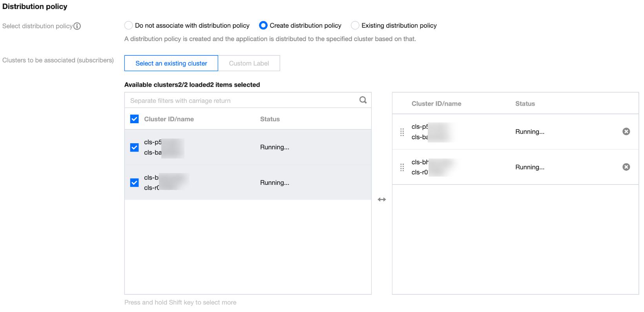Viewport: 644px width, 312px height.
Task: Switch to 'Select an existing cluster' tab
Action: click(171, 63)
